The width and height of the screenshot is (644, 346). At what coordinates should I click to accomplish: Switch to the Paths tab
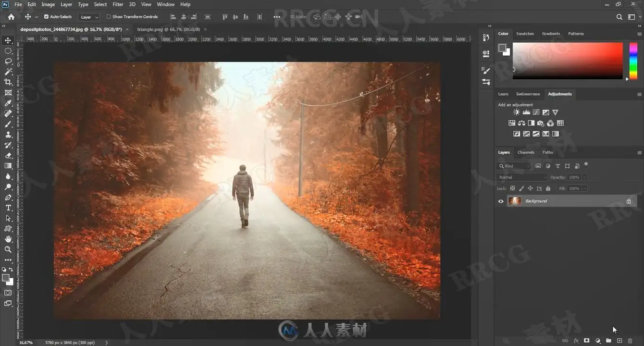click(547, 152)
